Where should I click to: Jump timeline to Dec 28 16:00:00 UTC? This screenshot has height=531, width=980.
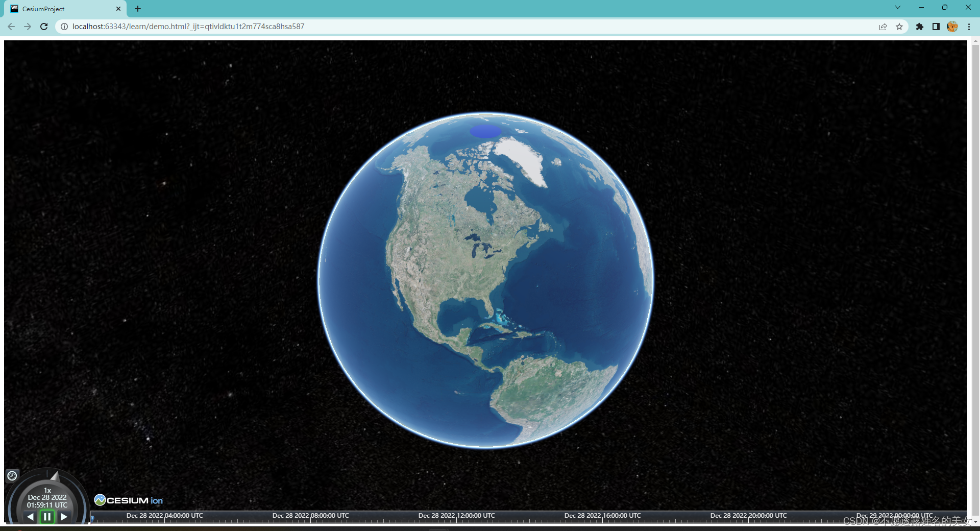[602, 516]
